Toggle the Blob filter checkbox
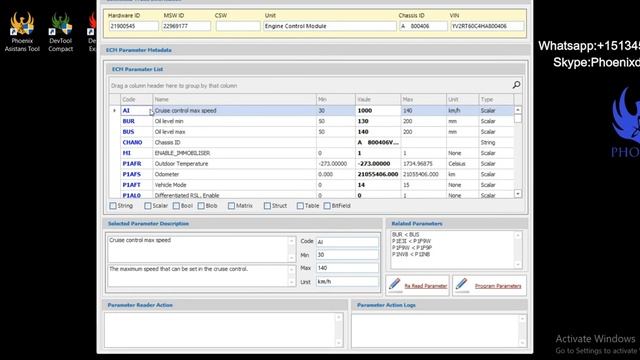The image size is (640, 360). point(201,206)
